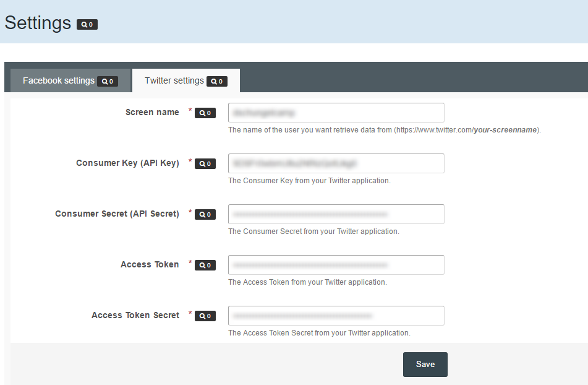Screen dimensions: 588x385
Task: Click into the Consumer Key text field
Action: (336, 163)
